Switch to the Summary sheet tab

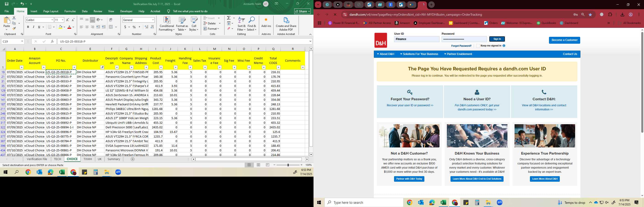tap(114, 159)
